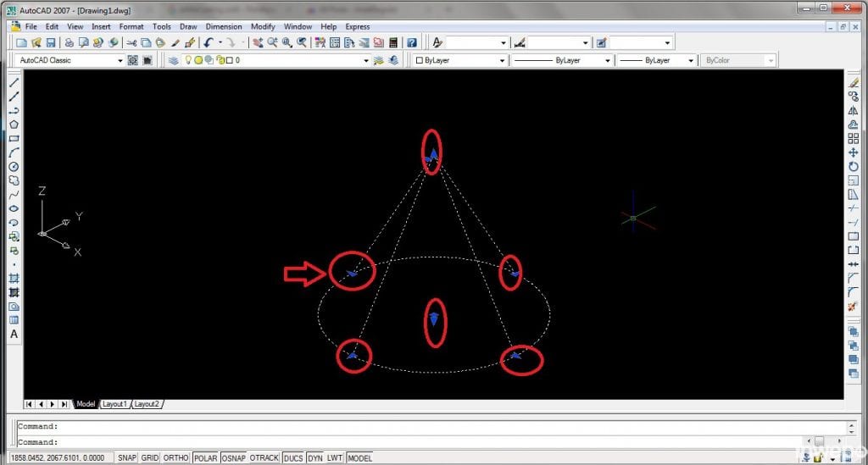868x465 pixels.
Task: Click the Explode modify tool
Action: click(853, 306)
